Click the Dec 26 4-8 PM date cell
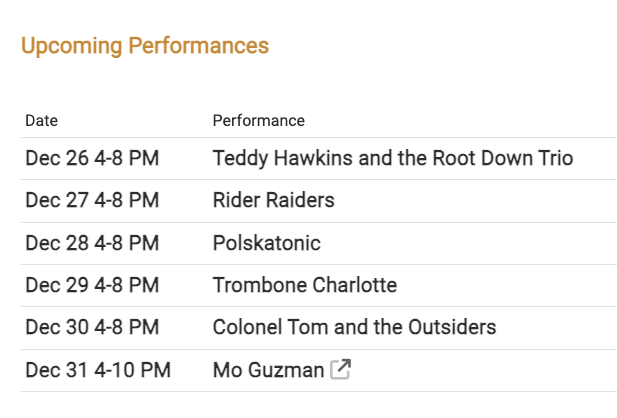The width and height of the screenshot is (617, 418). [x=92, y=158]
